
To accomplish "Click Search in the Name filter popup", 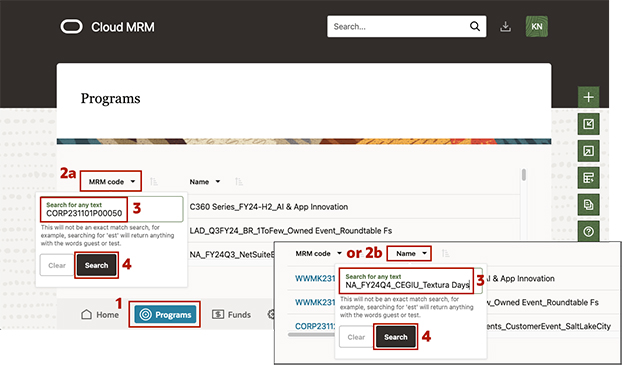I will [396, 337].
